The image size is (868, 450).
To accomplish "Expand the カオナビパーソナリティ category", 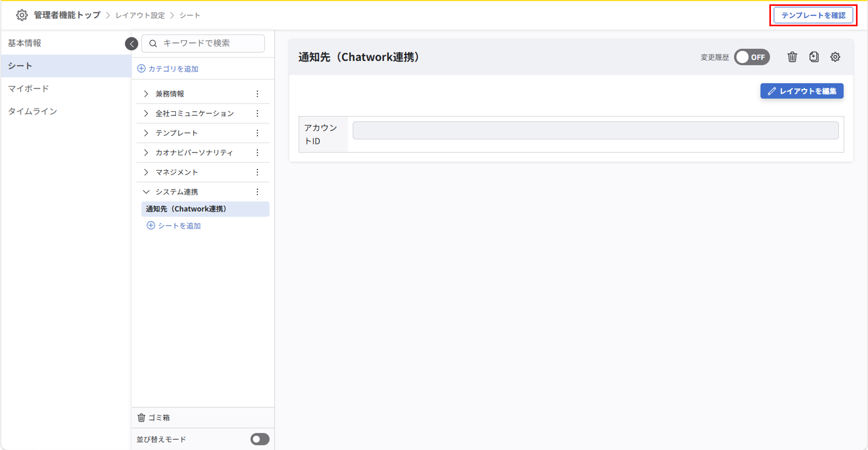I will (146, 152).
